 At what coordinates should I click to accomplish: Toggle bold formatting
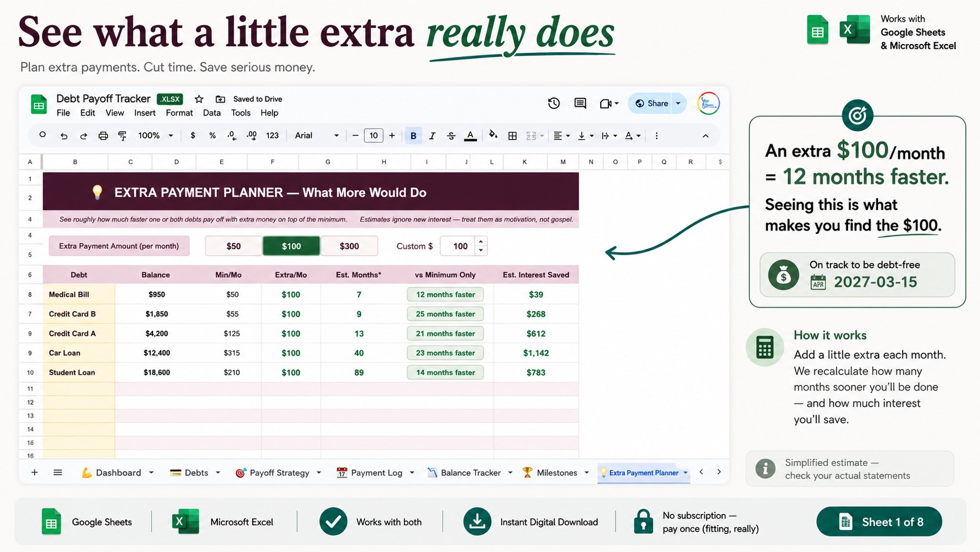tap(413, 136)
